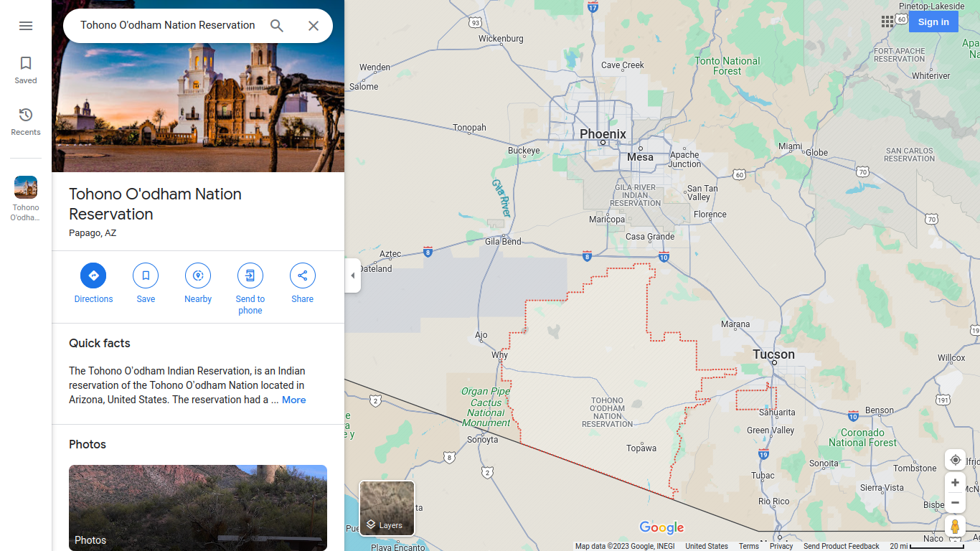Send place to phone
This screenshot has width=980, height=551.
[x=250, y=289]
